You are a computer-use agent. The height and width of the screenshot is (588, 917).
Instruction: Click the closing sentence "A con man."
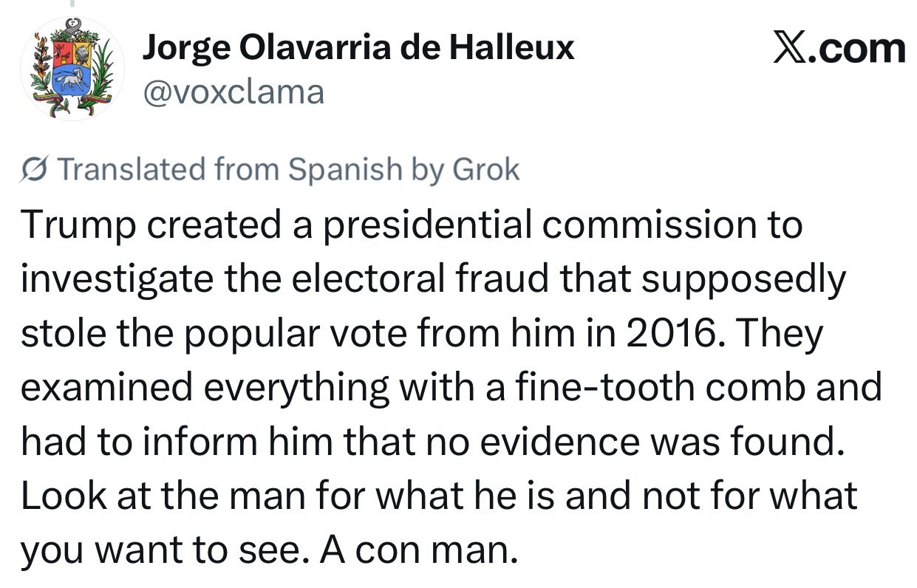click(x=415, y=551)
